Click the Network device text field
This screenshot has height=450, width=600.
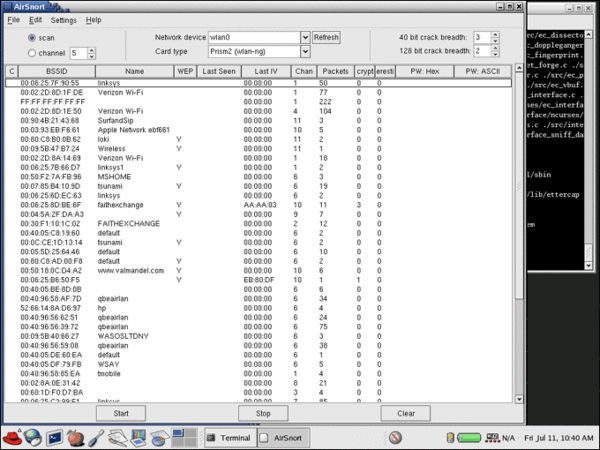pos(254,38)
